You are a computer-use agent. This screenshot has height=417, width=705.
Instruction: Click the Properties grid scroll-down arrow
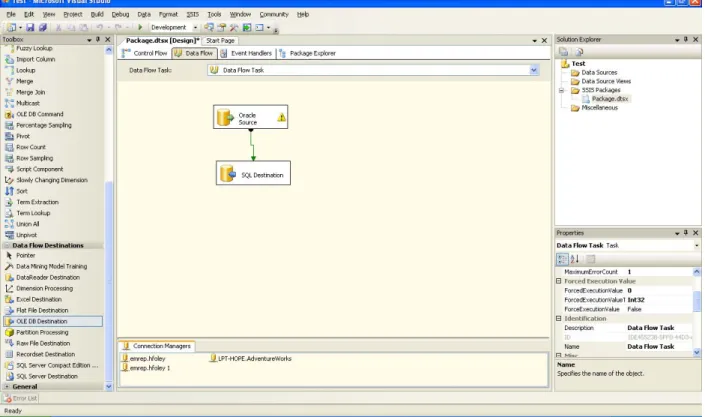pos(696,353)
